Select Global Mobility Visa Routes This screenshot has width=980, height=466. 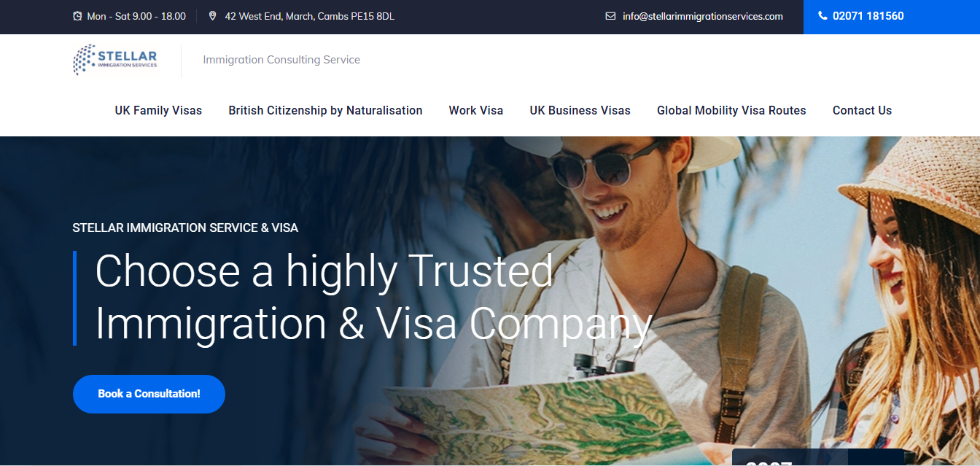click(731, 111)
